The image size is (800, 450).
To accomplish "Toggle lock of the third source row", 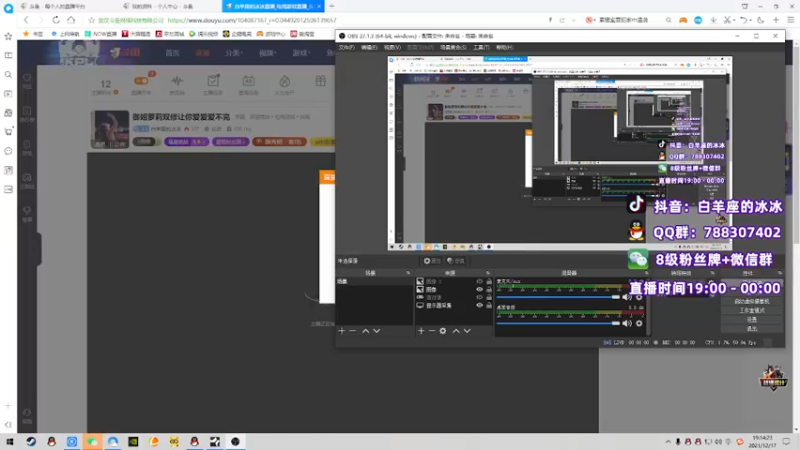I will point(489,297).
